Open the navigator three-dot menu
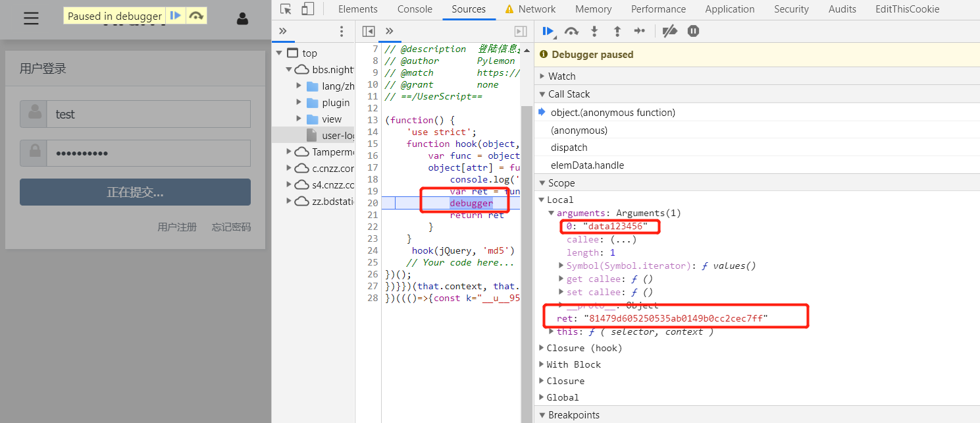The image size is (980, 423). click(x=341, y=32)
